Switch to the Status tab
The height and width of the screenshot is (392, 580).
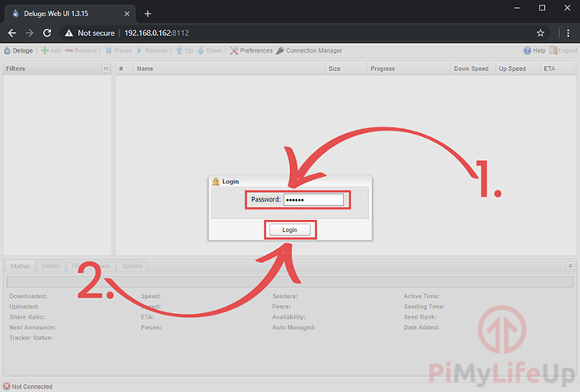pyautogui.click(x=20, y=266)
